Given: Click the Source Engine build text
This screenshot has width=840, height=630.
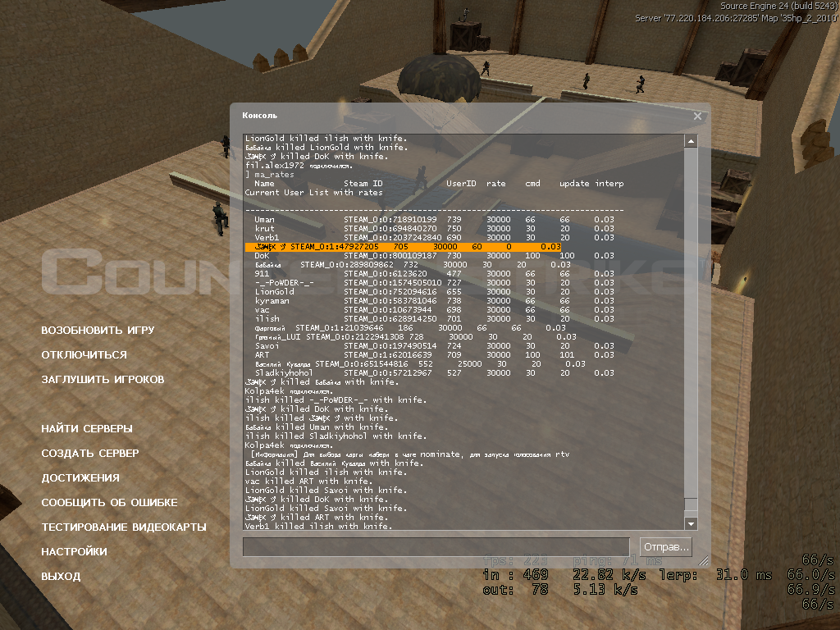Looking at the screenshot, I should click(x=778, y=6).
